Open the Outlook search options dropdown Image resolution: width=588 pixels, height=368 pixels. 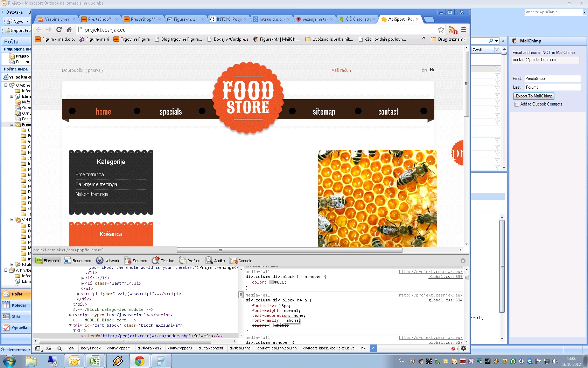(496, 41)
